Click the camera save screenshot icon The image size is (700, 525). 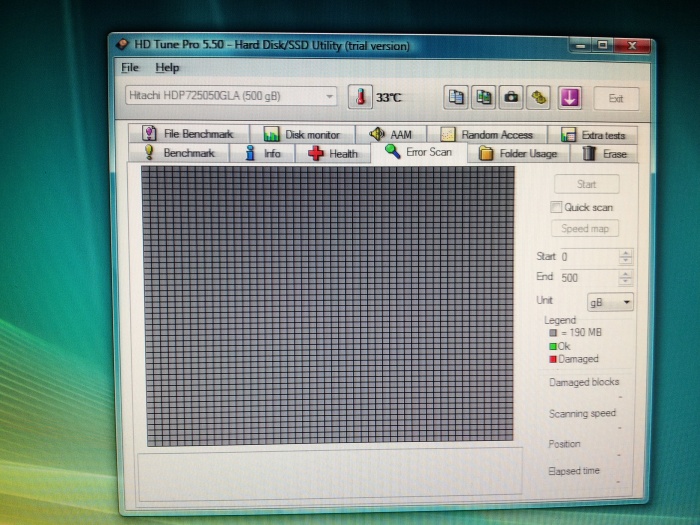[511, 97]
